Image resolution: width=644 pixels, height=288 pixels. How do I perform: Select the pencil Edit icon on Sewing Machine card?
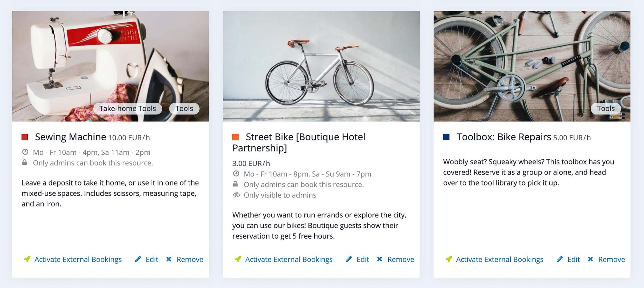[x=138, y=259]
